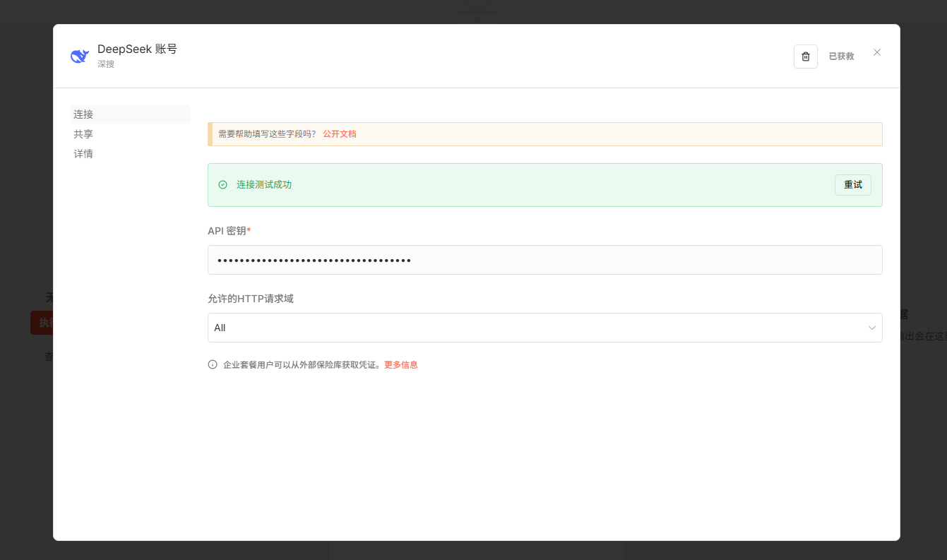Click the green success checkmark icon
Screen dimensions: 947x560
point(222,185)
